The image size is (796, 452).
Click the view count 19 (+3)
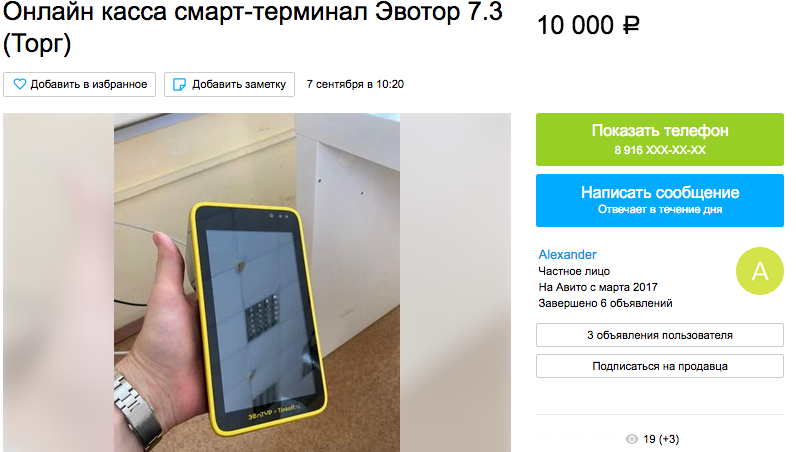point(660,439)
